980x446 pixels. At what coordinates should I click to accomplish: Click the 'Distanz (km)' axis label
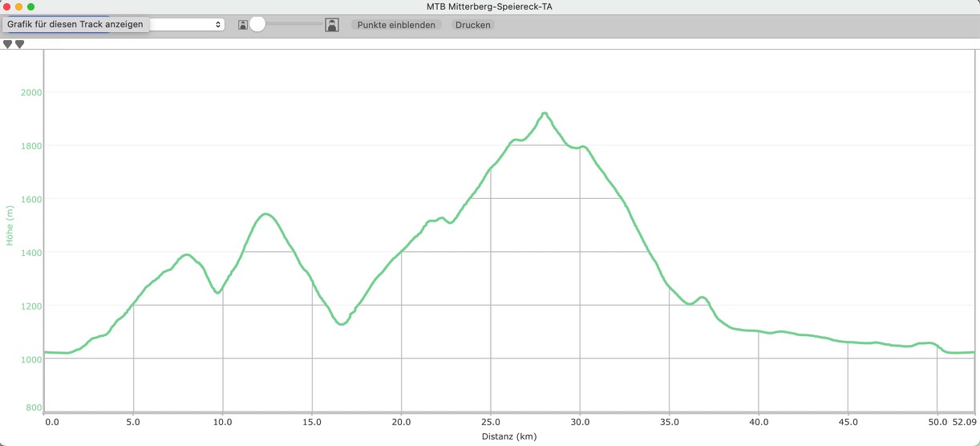click(508, 436)
